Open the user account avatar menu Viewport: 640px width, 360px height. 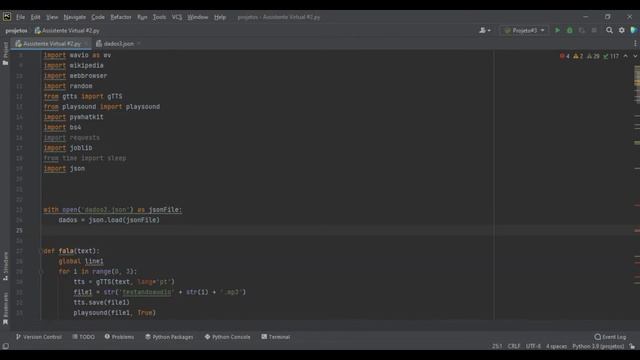(x=484, y=31)
